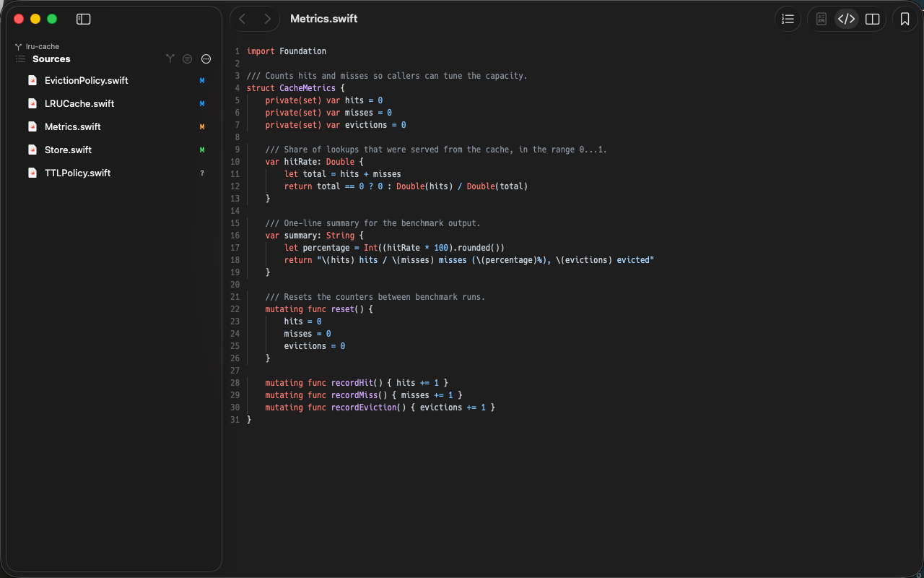This screenshot has width=924, height=578.
Task: Select Metrics.swift in the sidebar
Action: (115, 126)
